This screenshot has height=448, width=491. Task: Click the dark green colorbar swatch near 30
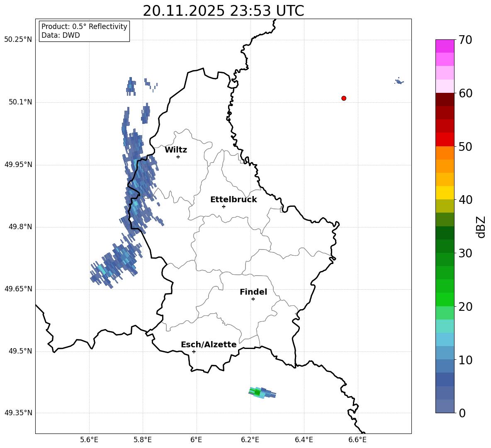coord(445,246)
